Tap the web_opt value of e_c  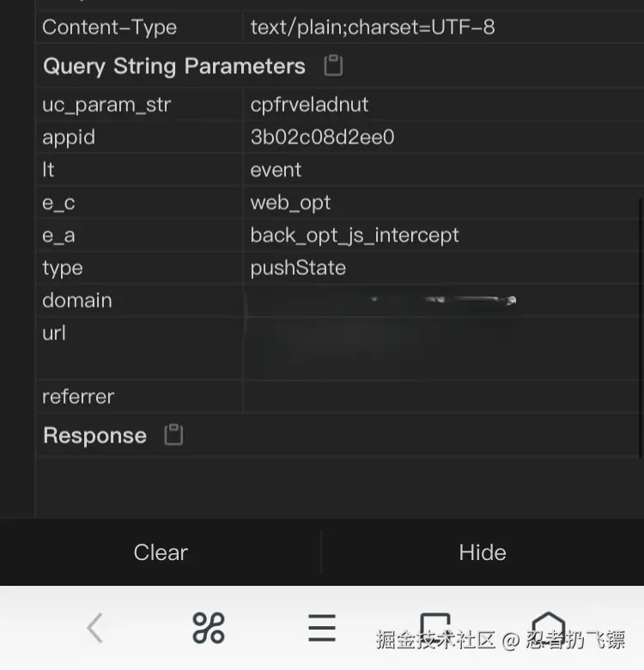coord(290,203)
